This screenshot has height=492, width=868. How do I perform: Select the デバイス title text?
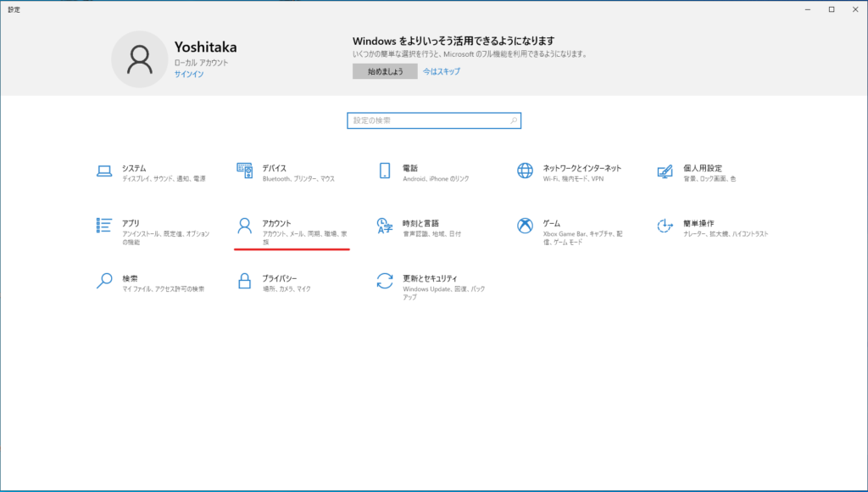point(274,169)
